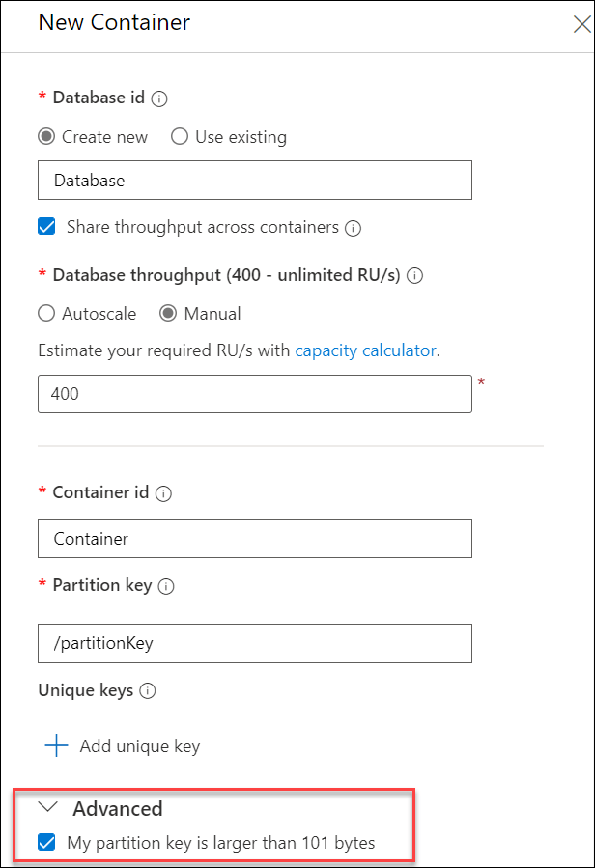Screen dimensions: 595x868
Task: Click the Container id info icon
Action: [x=163, y=493]
